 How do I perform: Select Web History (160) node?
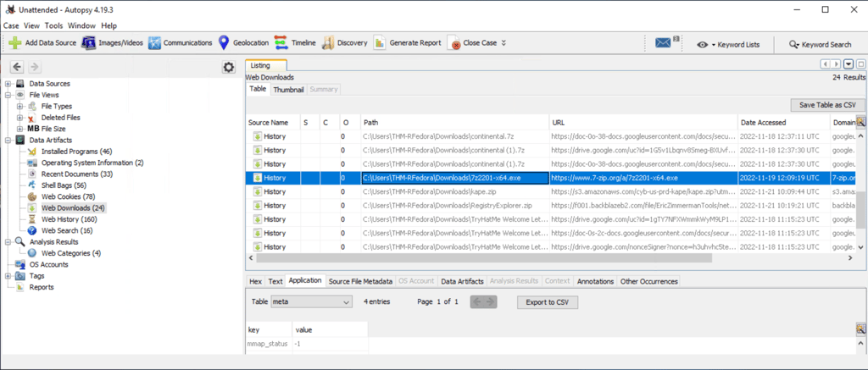pyautogui.click(x=70, y=219)
